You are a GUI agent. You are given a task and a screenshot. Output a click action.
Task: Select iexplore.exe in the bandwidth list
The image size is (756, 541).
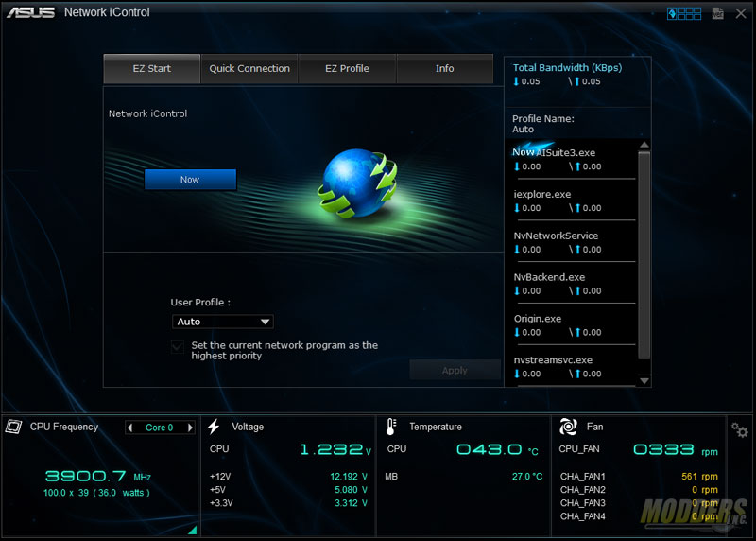click(x=574, y=201)
